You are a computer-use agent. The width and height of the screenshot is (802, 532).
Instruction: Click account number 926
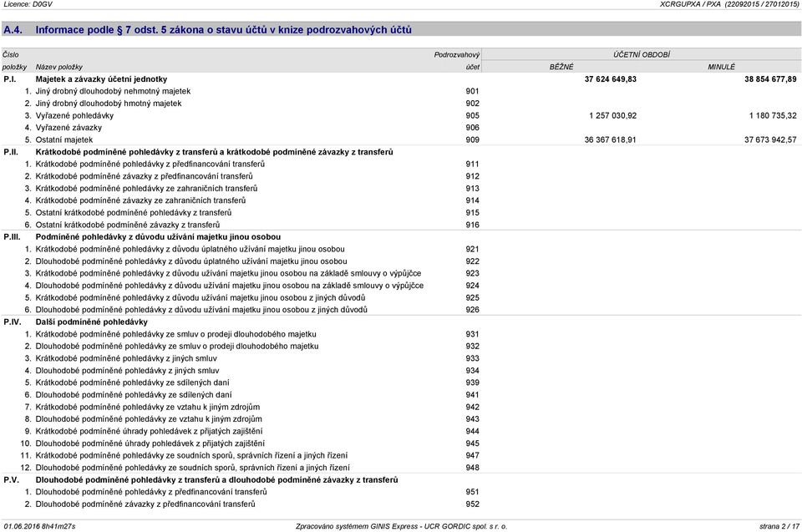(x=472, y=310)
